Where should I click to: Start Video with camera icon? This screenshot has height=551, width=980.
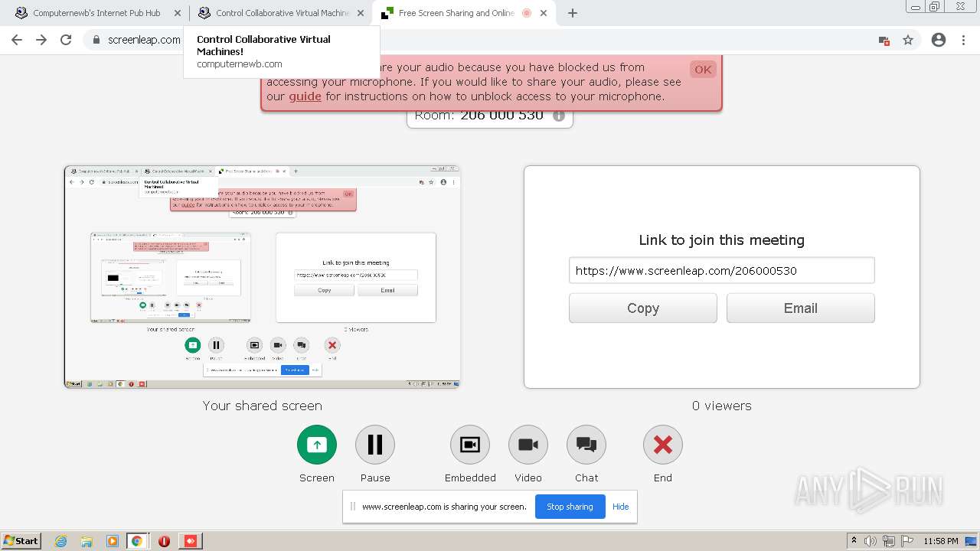click(x=528, y=445)
